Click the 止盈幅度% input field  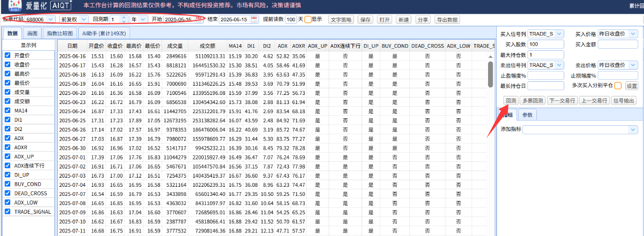546,75
